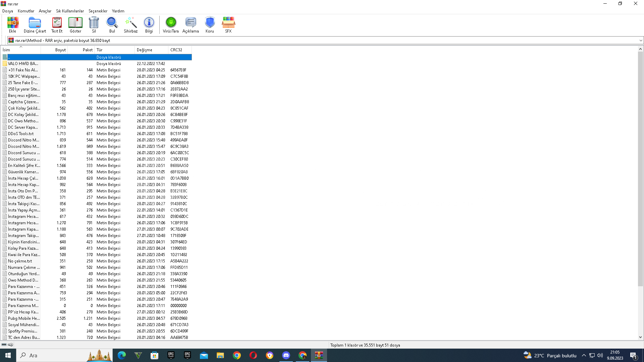This screenshot has height=362, width=644.
Task: Select the No çekme.txt file
Action: [97, 261]
